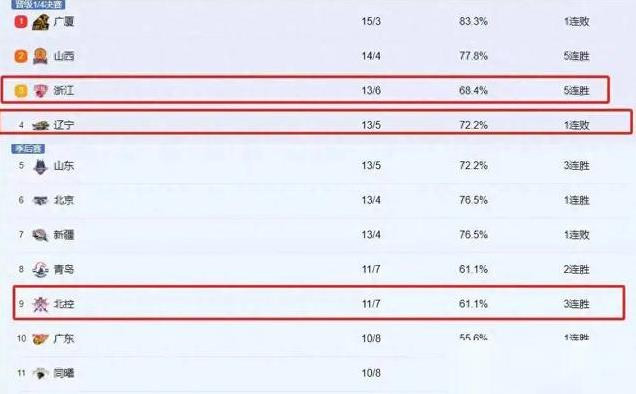Click the 山西 team logo icon

tap(40, 56)
